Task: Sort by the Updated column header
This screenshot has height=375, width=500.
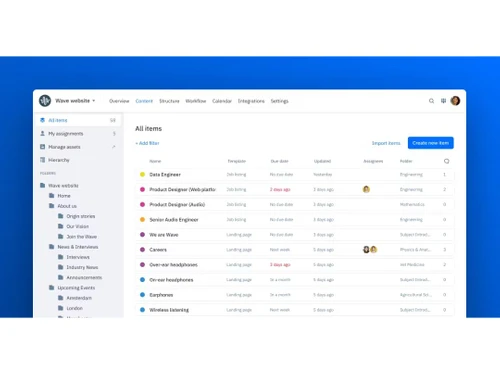Action: pyautogui.click(x=322, y=161)
